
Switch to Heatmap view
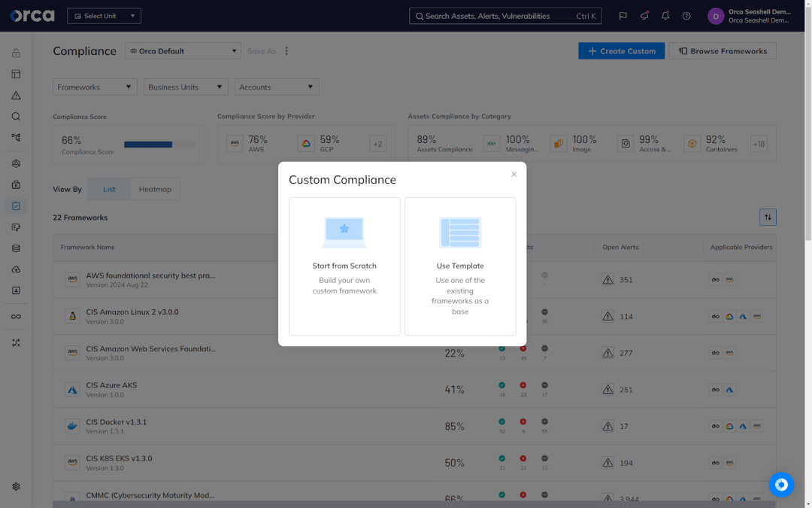point(155,189)
